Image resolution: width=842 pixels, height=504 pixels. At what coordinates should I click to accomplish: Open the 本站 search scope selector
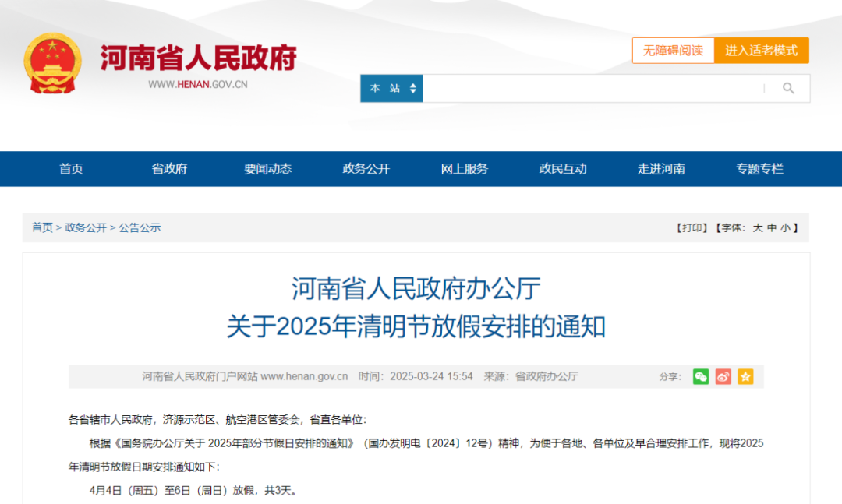coord(391,88)
